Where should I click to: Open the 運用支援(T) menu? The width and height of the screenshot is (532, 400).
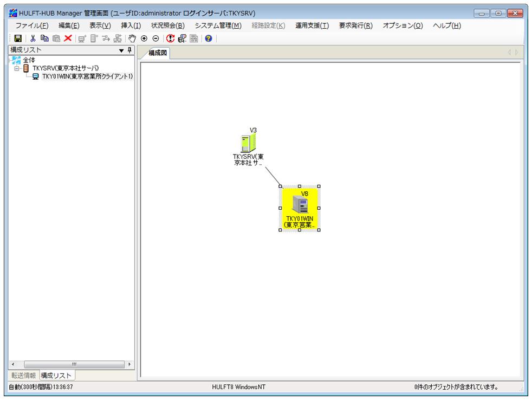pyautogui.click(x=312, y=25)
